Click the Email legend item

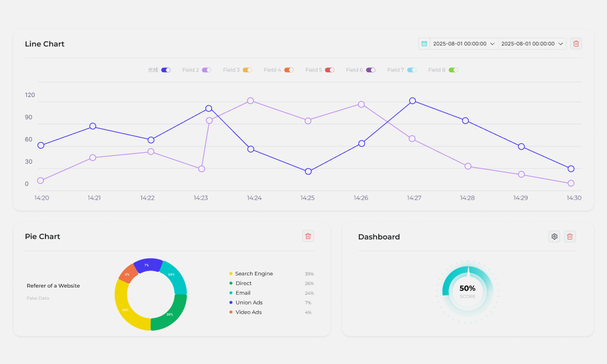pyautogui.click(x=242, y=293)
